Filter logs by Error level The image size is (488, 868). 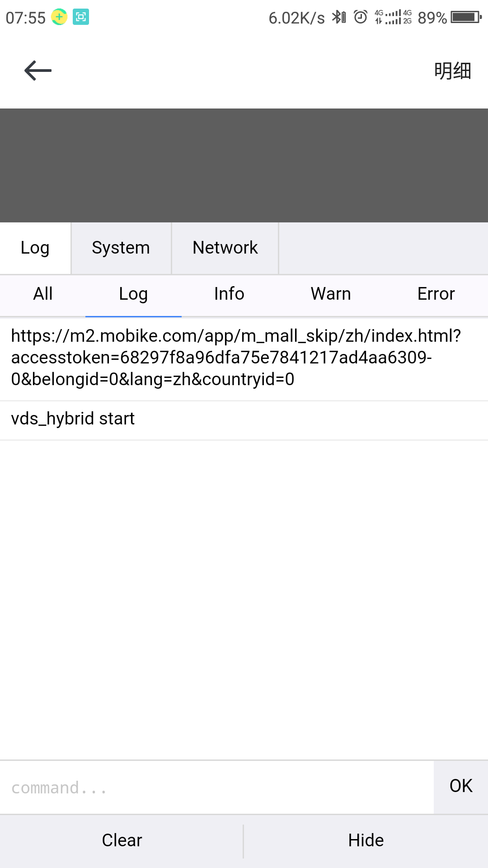click(436, 294)
